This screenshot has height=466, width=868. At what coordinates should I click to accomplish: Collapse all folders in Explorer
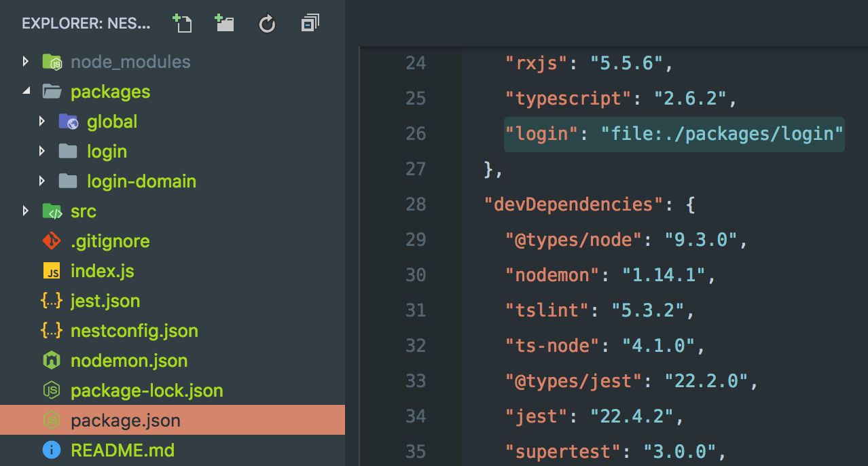[x=310, y=24]
